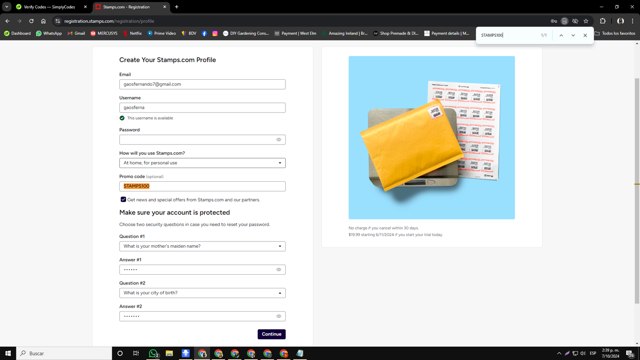Open the Amazing Ireland bookmark
This screenshot has height=360, width=640.
346,33
